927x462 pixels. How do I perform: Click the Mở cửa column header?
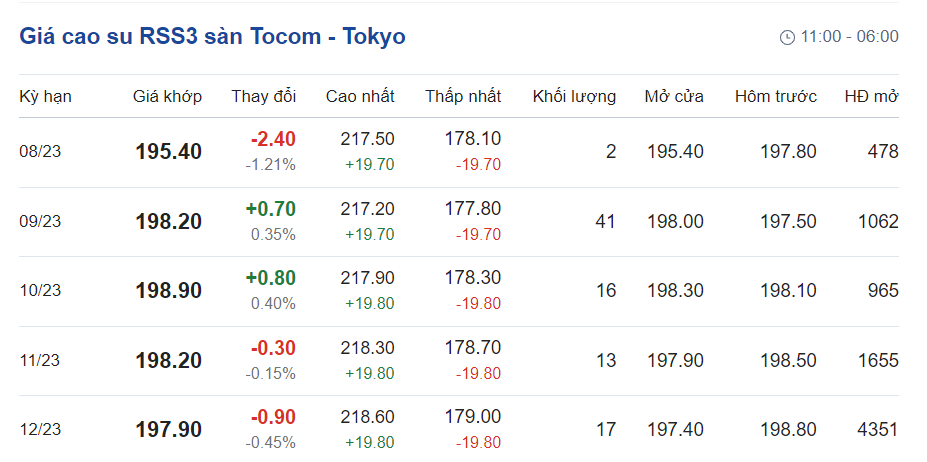(674, 97)
